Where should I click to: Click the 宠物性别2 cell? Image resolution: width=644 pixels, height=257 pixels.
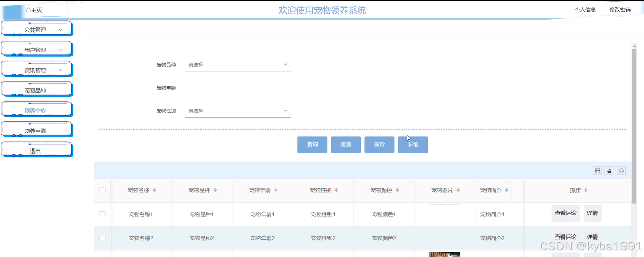pos(323,239)
